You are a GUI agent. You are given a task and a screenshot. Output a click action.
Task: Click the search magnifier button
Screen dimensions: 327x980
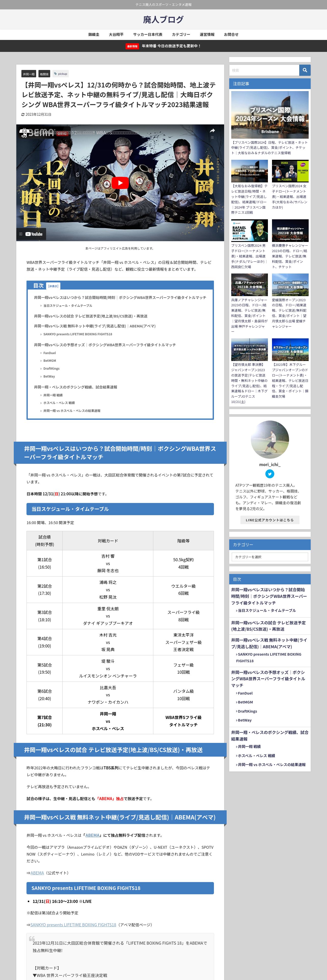tap(305, 70)
